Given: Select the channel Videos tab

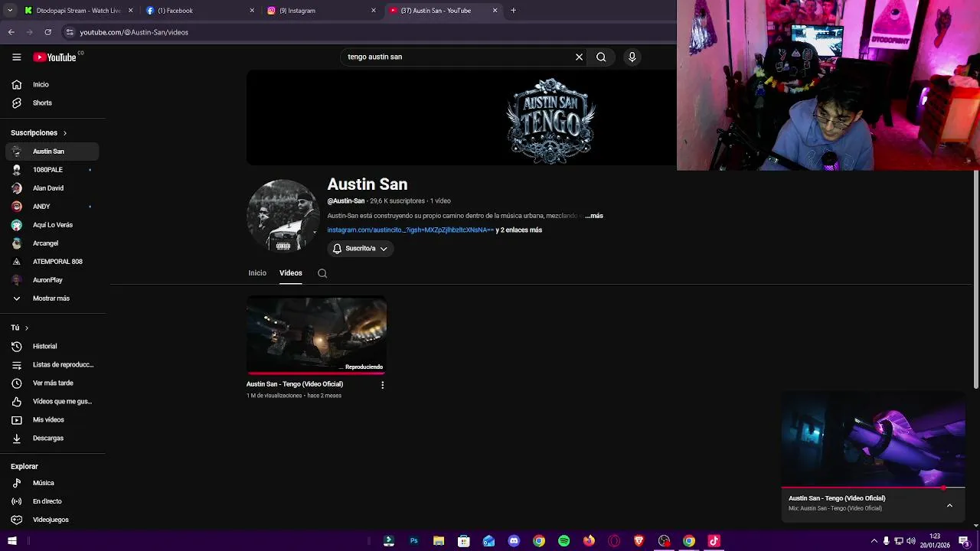Looking at the screenshot, I should point(291,273).
